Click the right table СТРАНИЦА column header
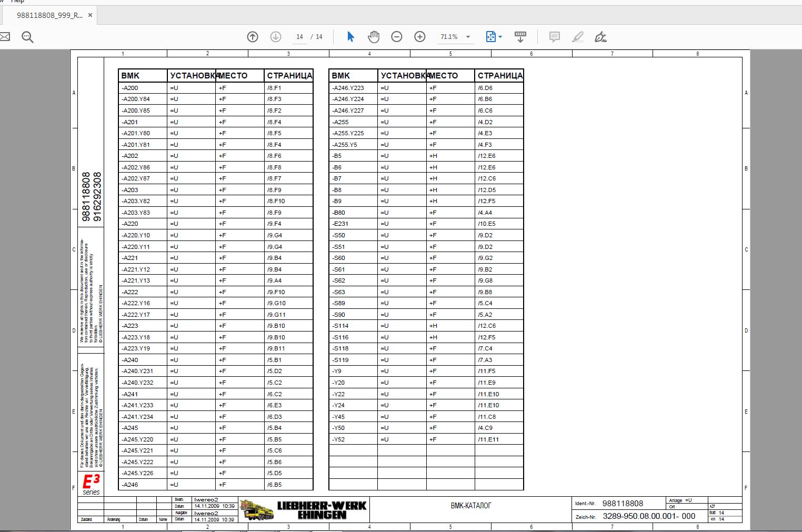802x532 pixels. point(500,76)
